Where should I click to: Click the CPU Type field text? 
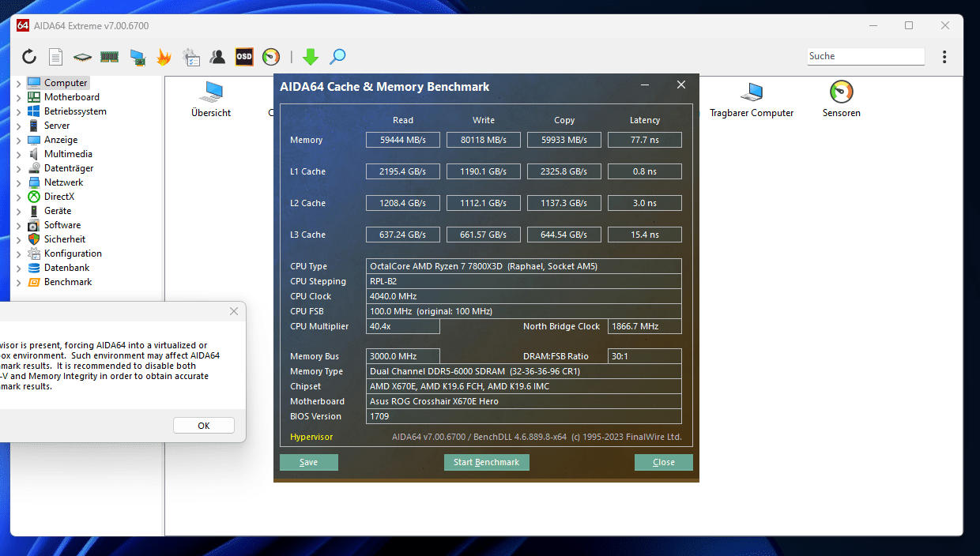point(524,266)
